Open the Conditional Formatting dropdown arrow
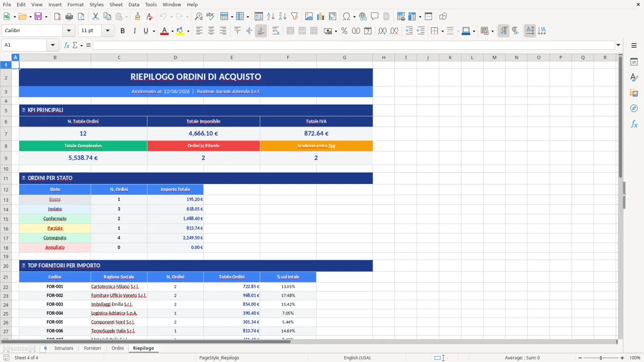 click(x=492, y=31)
